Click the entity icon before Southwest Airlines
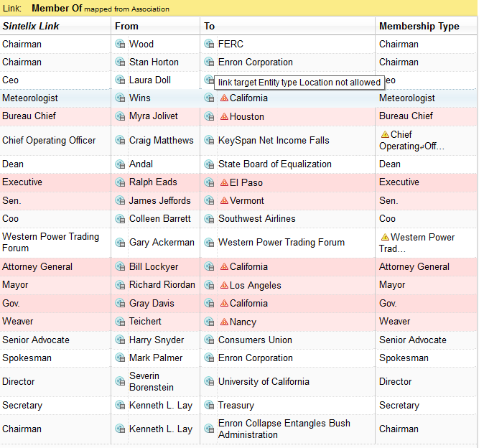Screen dimensions: 484x448 click(x=209, y=219)
